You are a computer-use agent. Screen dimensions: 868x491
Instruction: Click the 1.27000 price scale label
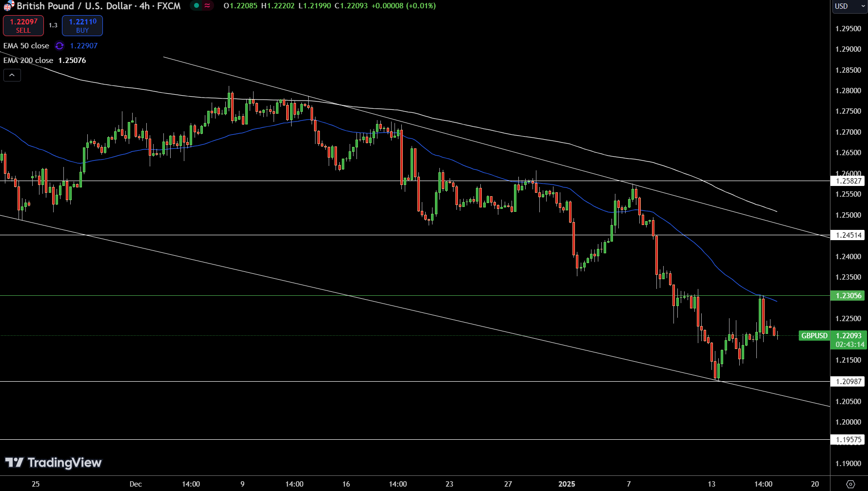[x=848, y=132]
